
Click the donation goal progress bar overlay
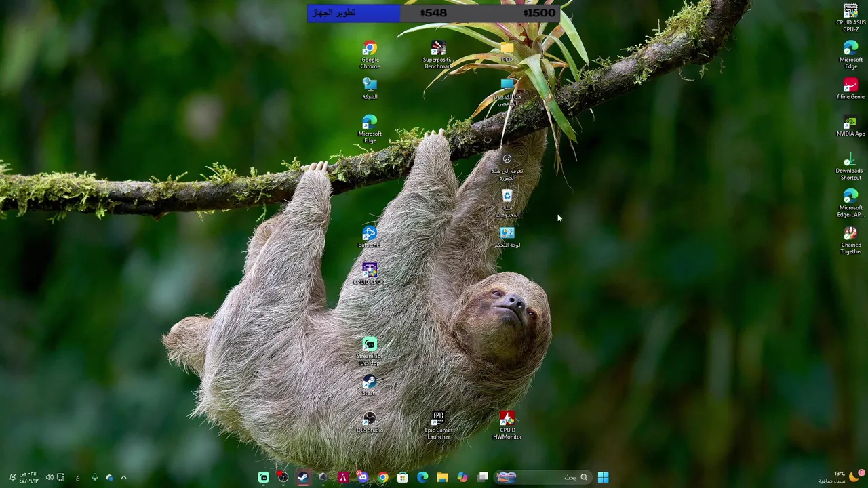click(x=434, y=13)
